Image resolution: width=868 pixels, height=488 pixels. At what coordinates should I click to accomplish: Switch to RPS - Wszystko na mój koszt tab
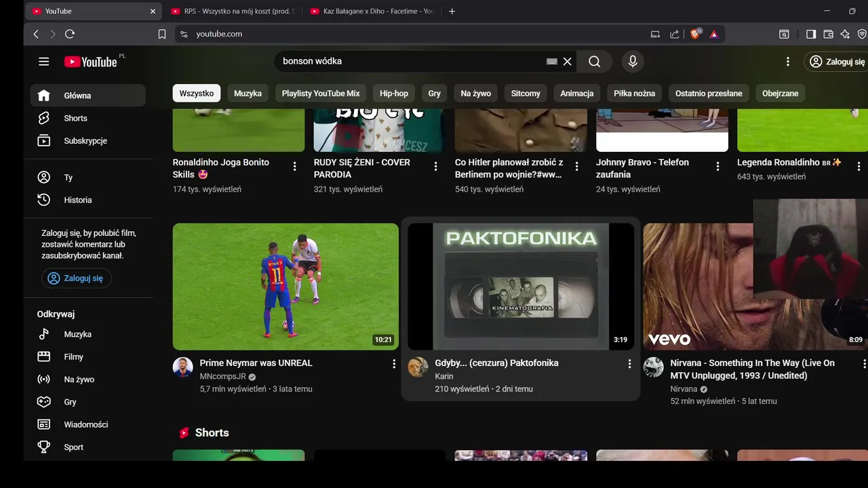pos(233,11)
